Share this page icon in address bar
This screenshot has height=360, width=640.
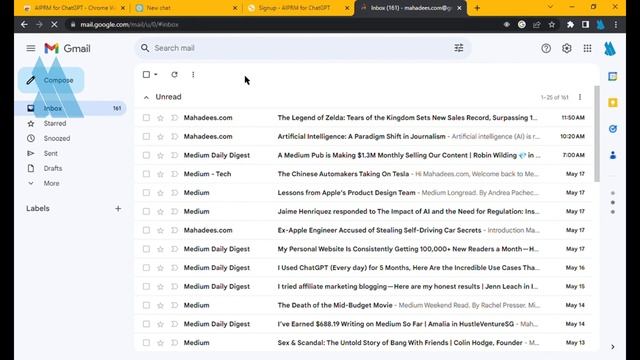(x=536, y=24)
